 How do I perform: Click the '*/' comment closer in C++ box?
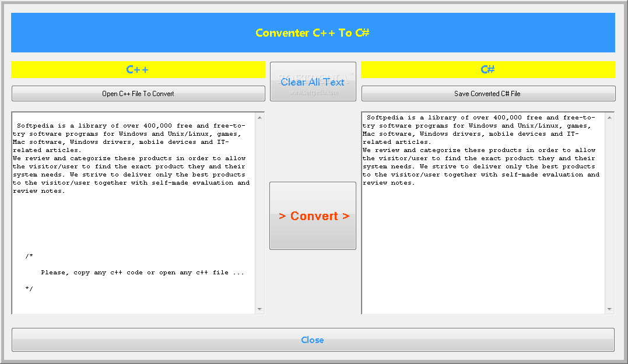(29, 289)
